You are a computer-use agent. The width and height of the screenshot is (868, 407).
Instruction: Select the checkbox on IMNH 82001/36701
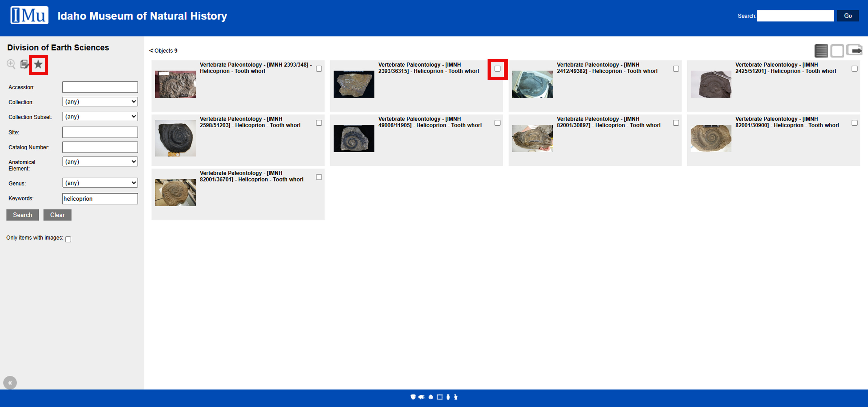[x=319, y=177]
